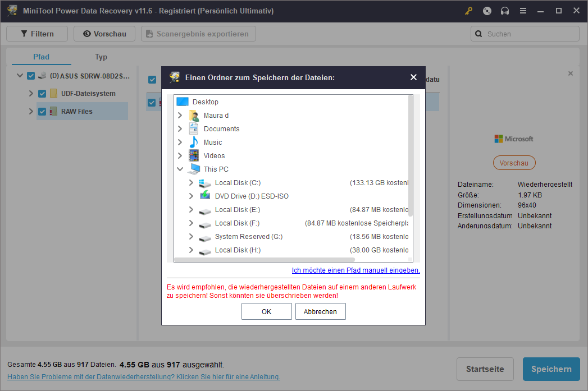588x391 pixels.
Task: Select the Pfad tab
Action: tap(41, 57)
